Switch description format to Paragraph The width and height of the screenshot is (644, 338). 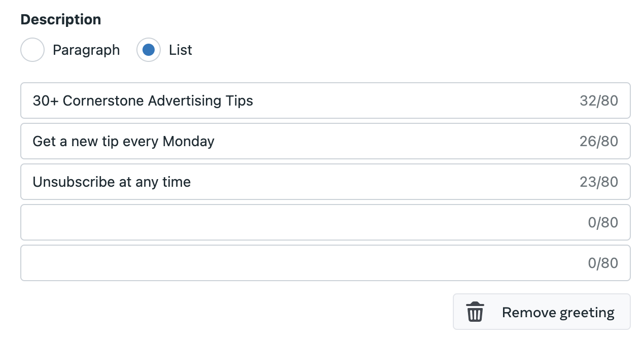[x=32, y=50]
